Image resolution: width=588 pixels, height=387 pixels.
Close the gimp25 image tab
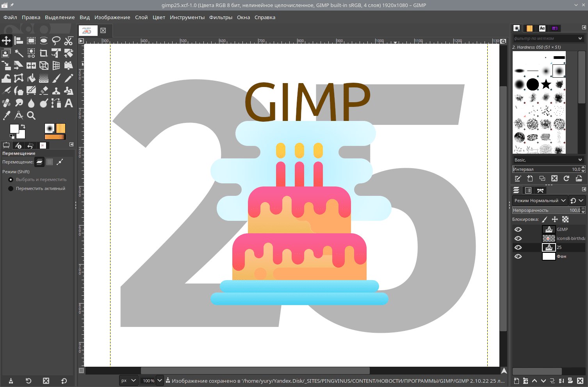pyautogui.click(x=103, y=30)
